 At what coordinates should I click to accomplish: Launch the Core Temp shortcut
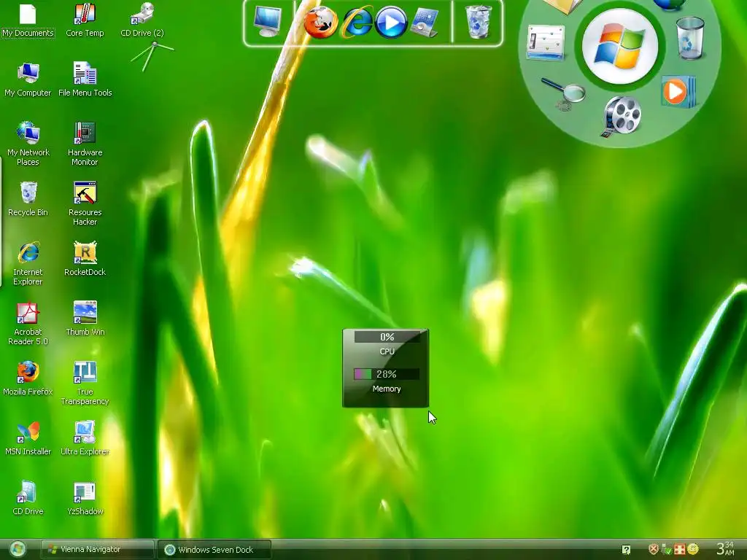click(85, 20)
